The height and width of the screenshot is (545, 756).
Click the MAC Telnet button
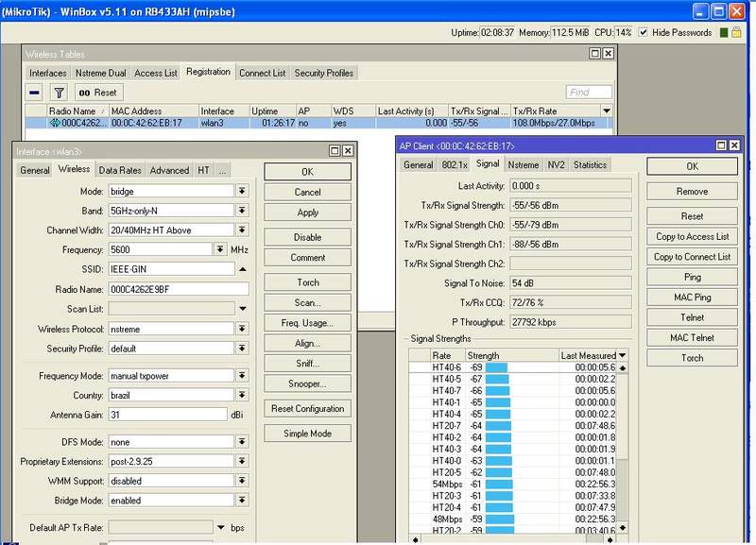click(692, 338)
